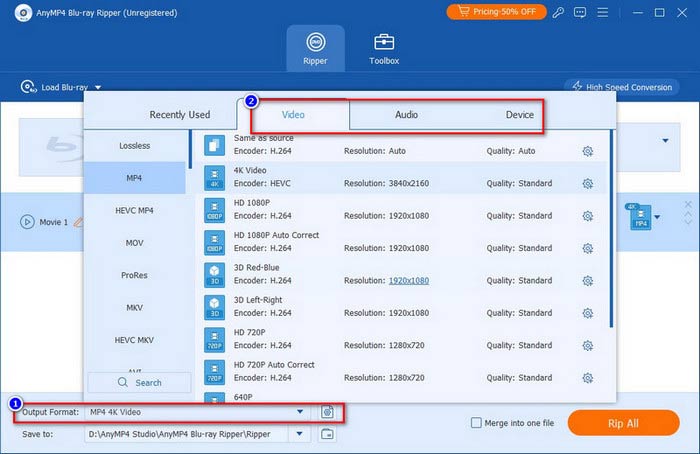Switch to the Device tab
The width and height of the screenshot is (700, 454).
coord(520,115)
